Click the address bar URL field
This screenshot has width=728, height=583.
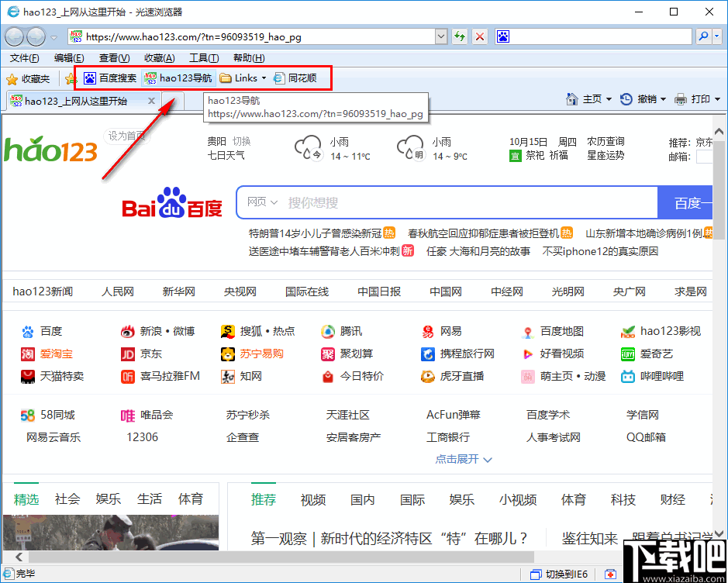(x=252, y=36)
